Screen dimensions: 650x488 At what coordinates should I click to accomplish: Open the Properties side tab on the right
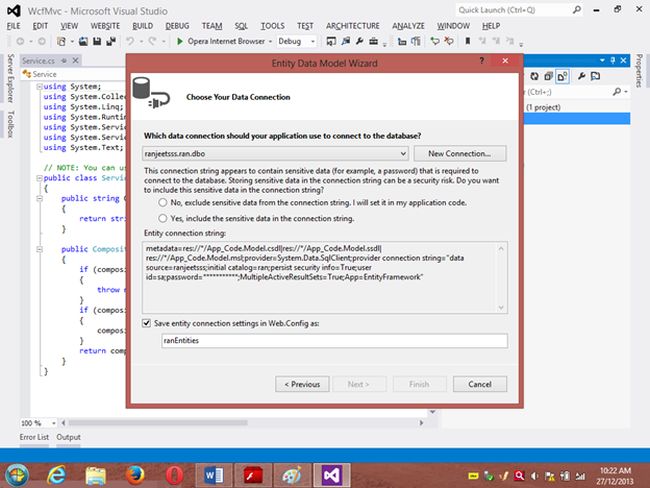(x=639, y=70)
